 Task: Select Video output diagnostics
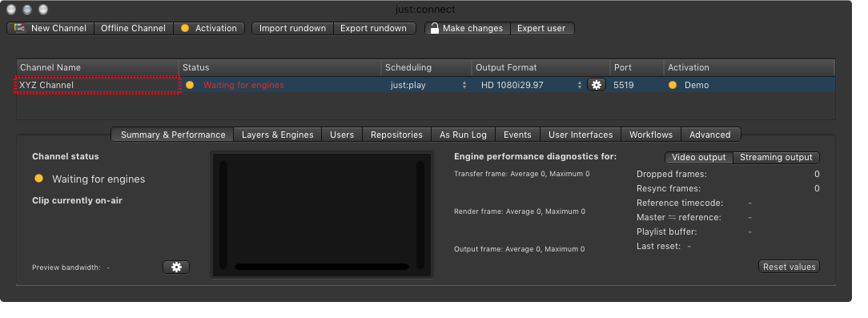click(x=698, y=157)
